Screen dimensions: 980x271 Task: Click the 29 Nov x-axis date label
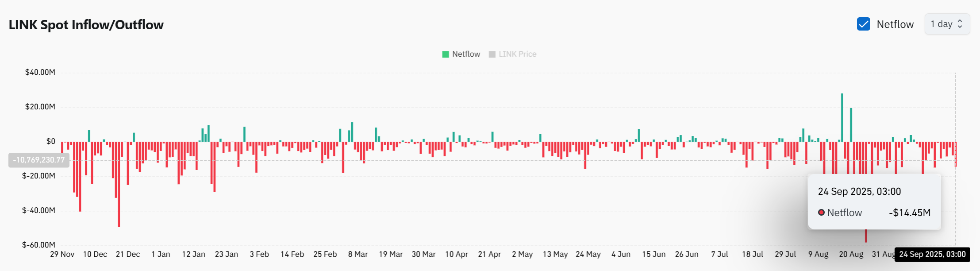click(x=62, y=254)
